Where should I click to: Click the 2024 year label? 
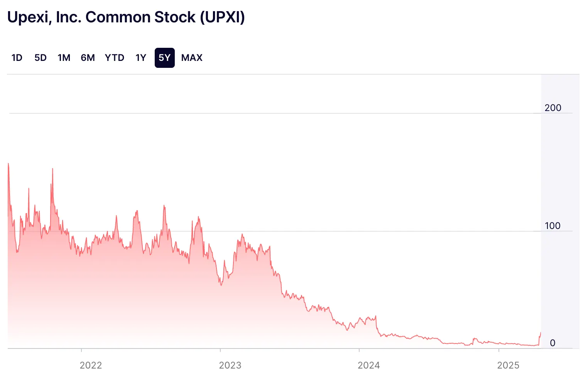click(369, 365)
